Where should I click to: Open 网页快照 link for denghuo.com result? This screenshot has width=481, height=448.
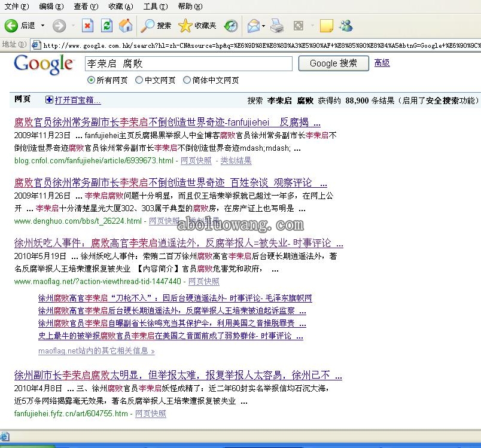[x=165, y=221]
